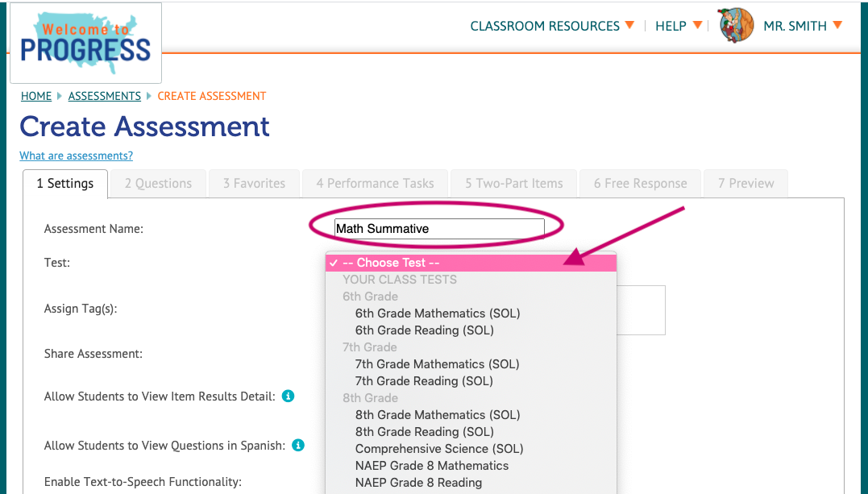Click the Assessment Name label
Screen dimensions: 868x494
[93, 229]
